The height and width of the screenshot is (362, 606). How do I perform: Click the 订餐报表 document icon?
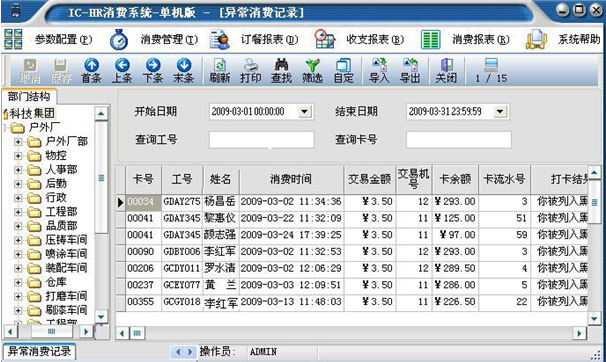[220, 39]
